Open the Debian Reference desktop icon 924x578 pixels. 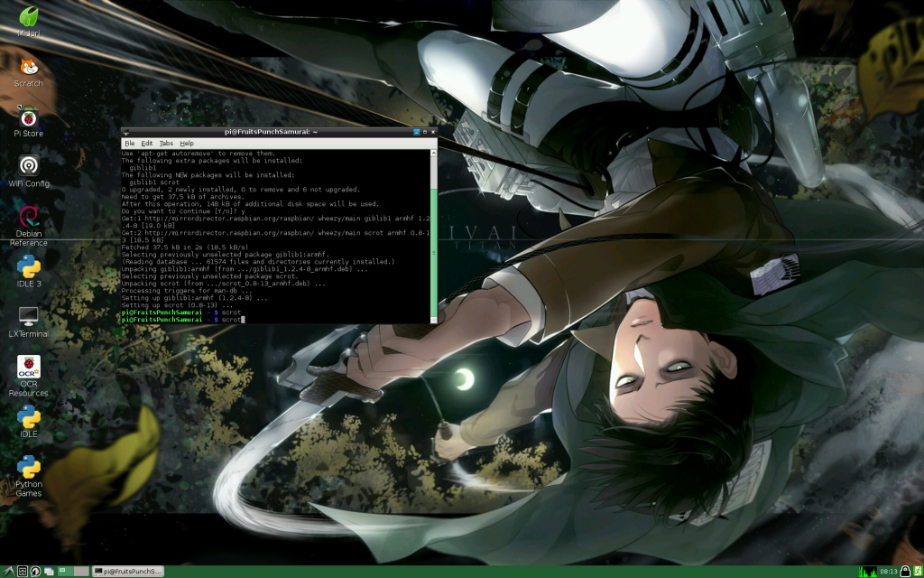28,226
